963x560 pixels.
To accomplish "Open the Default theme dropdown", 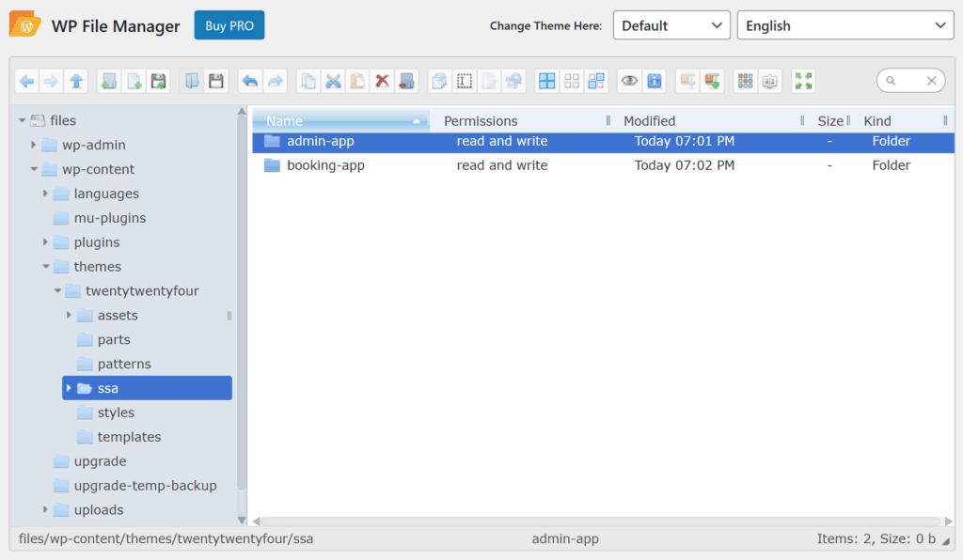I will [671, 24].
